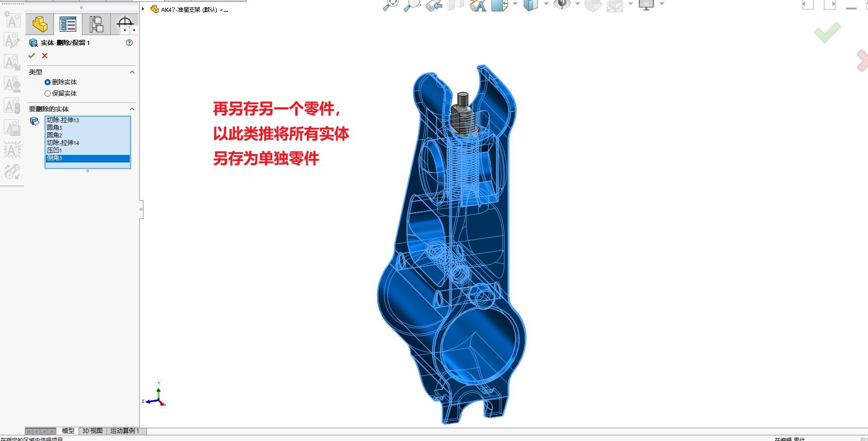Open the View Orientation dropdown arrow
Image resolution: width=868 pixels, height=441 pixels.
515,4
